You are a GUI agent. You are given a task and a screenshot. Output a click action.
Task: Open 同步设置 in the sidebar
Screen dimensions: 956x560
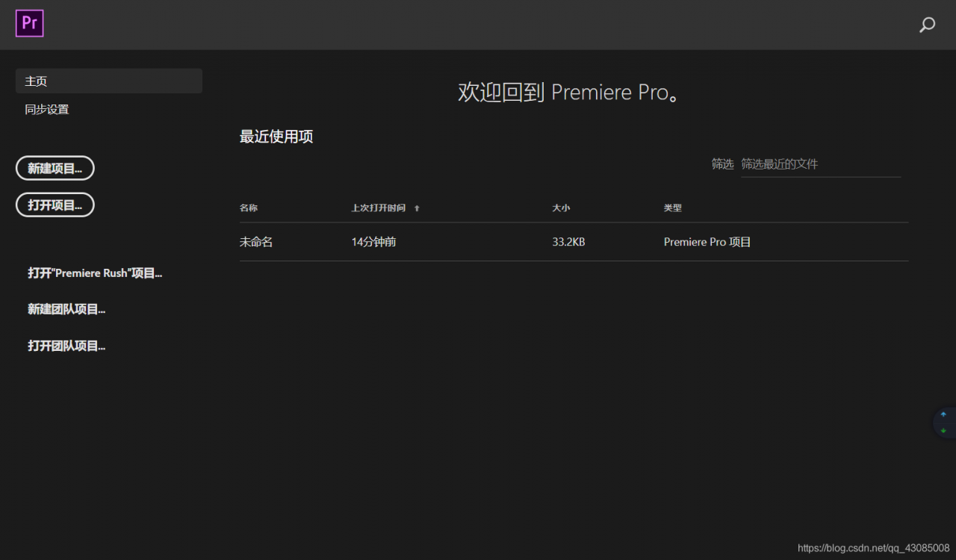pyautogui.click(x=46, y=109)
